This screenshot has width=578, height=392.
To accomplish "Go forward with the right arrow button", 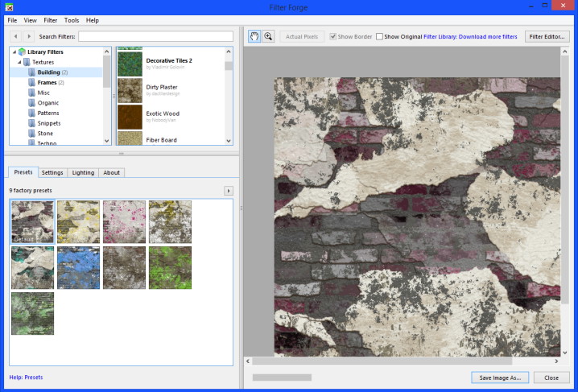I will 29,36.
